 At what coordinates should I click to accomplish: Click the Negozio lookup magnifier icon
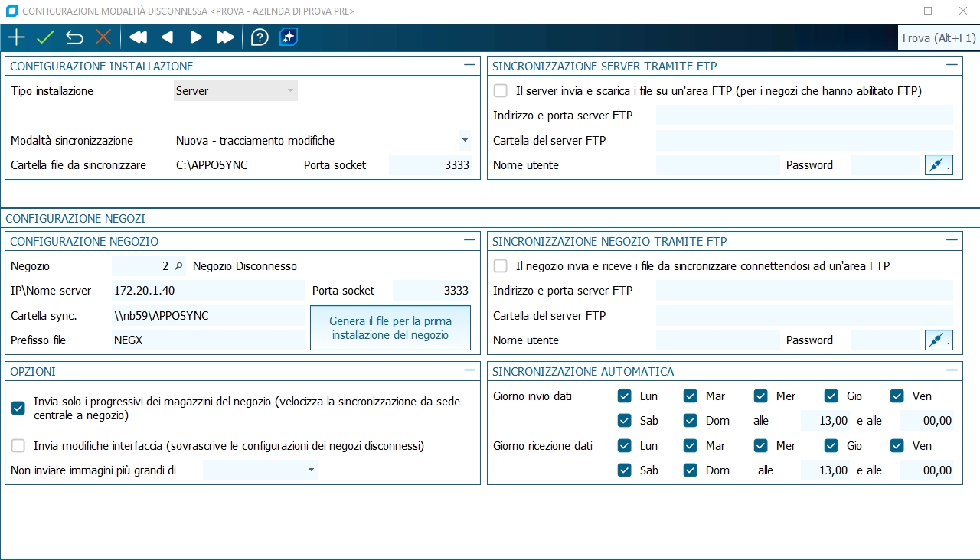point(178,266)
